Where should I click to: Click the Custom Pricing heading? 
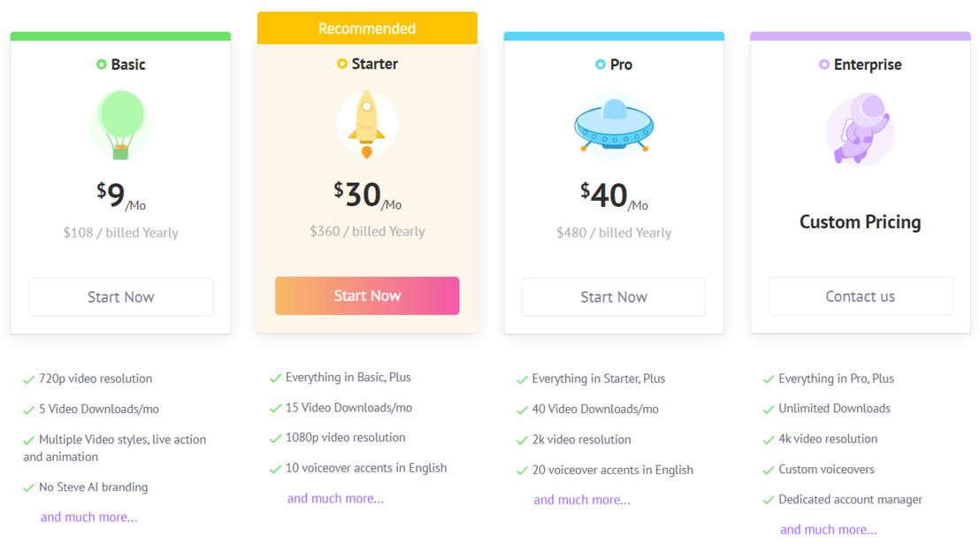coord(860,222)
